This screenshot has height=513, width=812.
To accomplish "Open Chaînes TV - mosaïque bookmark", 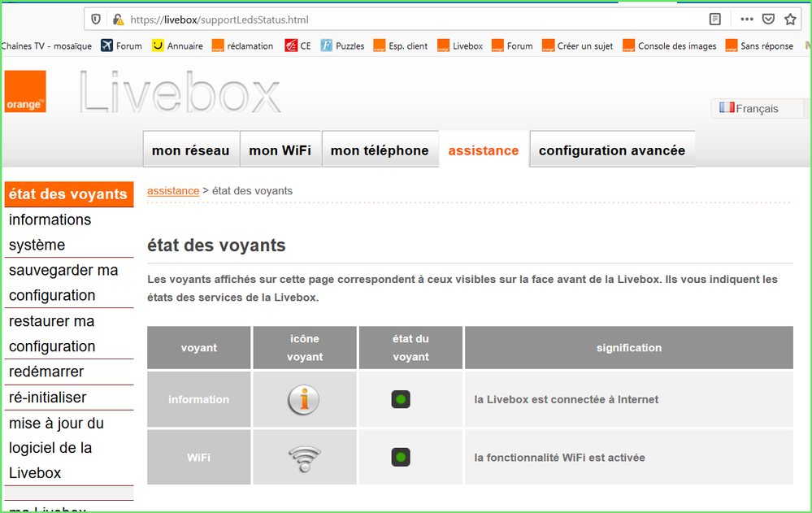I will [x=46, y=46].
